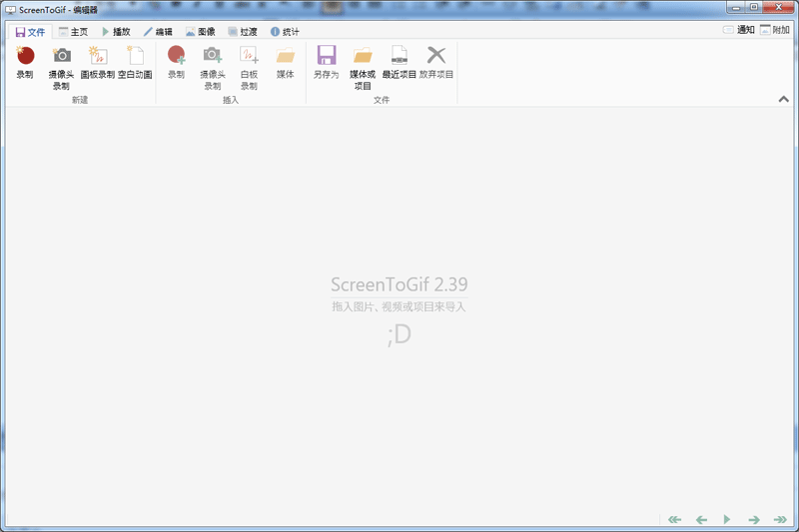Close the ScreenToGif editor window

pyautogui.click(x=779, y=8)
